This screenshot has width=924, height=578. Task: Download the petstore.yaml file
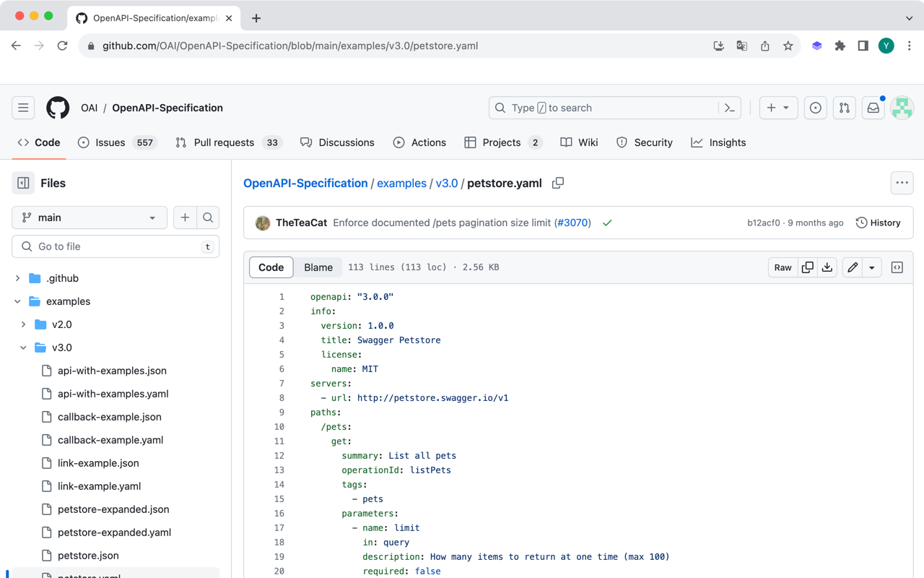[x=827, y=267]
